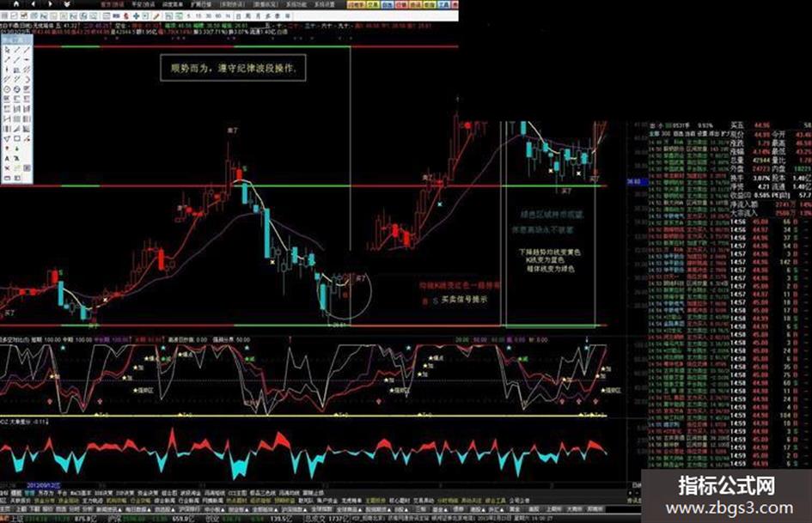The height and width of the screenshot is (523, 812).
Task: Click the 交易 button at top right
Action: 372,4
